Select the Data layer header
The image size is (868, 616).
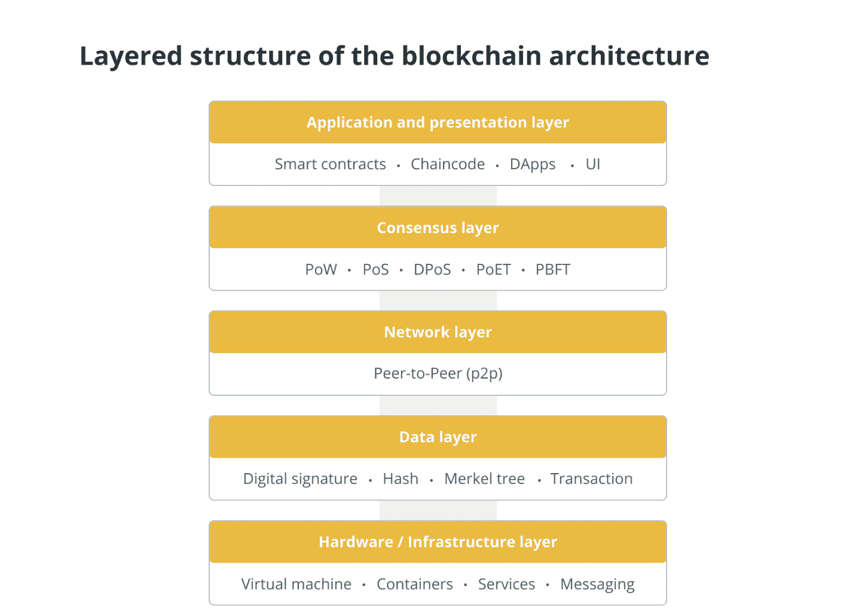(x=438, y=437)
